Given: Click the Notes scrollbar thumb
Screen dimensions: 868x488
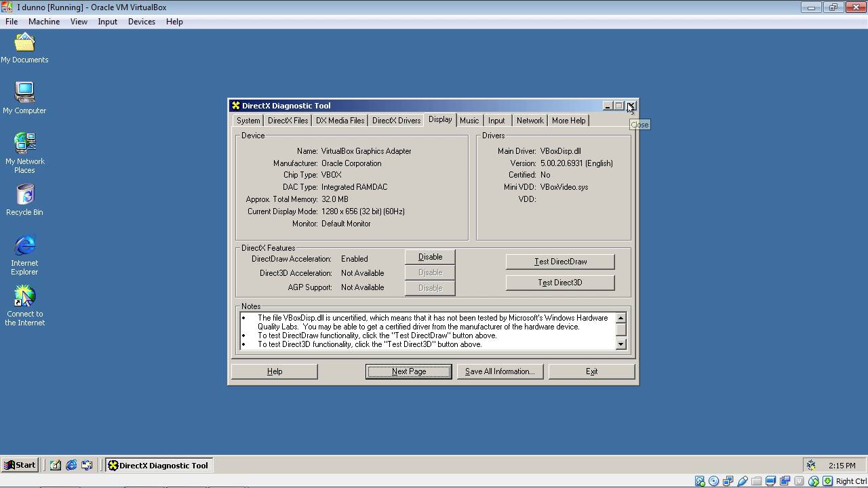Looking at the screenshot, I should click(620, 329).
